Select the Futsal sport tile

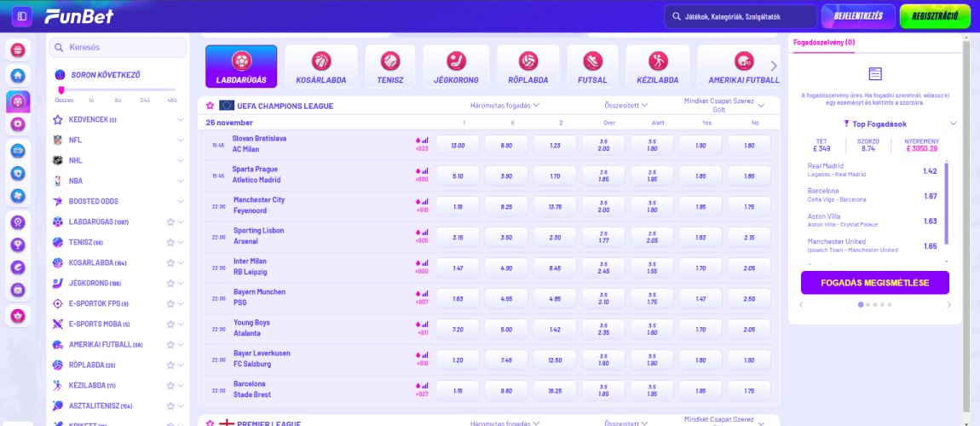click(592, 66)
